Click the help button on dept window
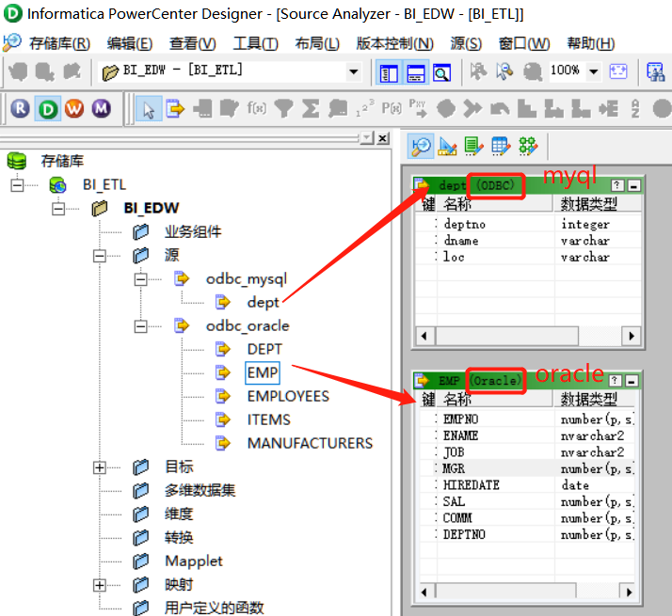 point(616,185)
